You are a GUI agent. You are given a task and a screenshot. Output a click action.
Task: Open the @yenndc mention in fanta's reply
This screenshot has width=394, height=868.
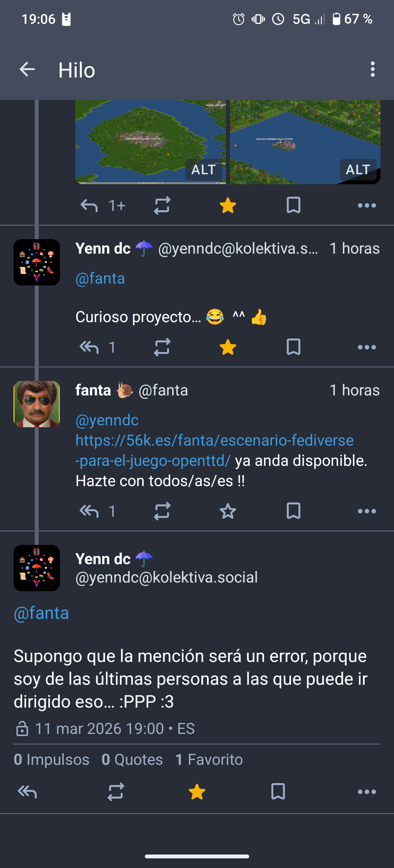click(107, 420)
